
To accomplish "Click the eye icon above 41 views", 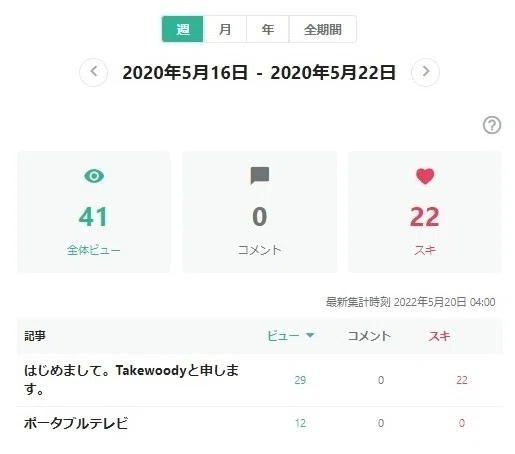I will click(x=94, y=176).
